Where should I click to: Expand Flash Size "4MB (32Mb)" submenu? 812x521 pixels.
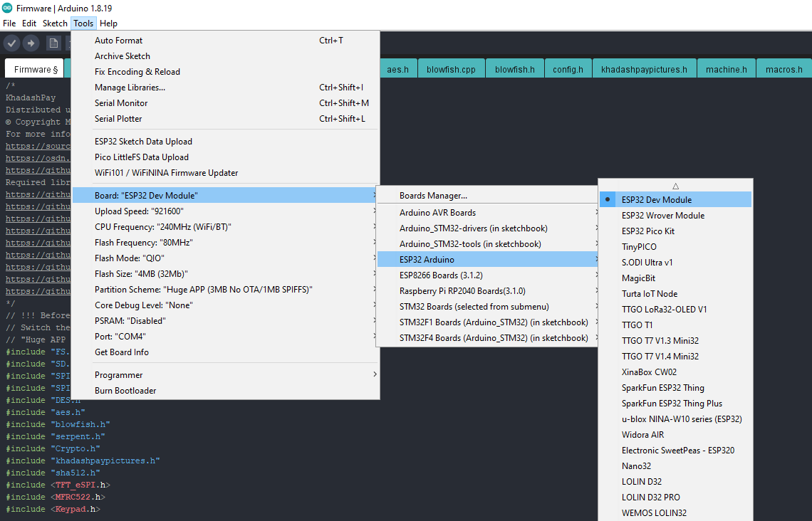226,274
